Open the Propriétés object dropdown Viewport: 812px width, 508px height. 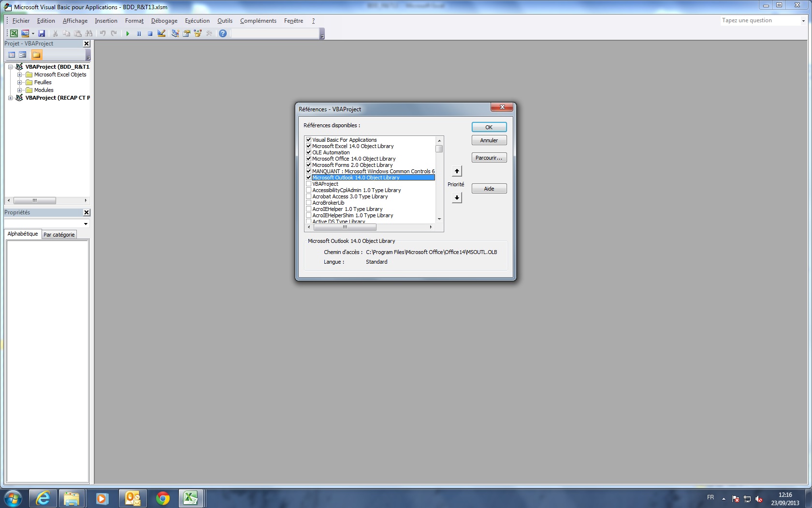click(x=86, y=224)
